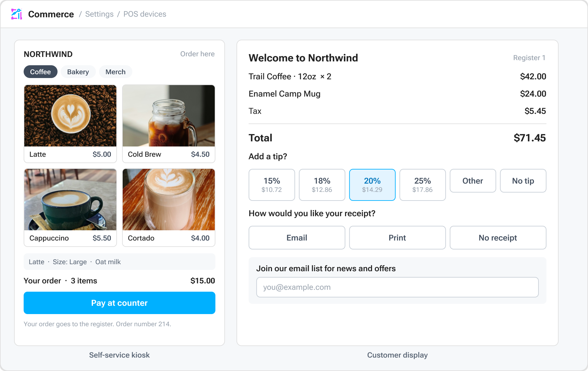Choose the Other tip amount option
Screen dimensions: 588x371
[473, 181]
